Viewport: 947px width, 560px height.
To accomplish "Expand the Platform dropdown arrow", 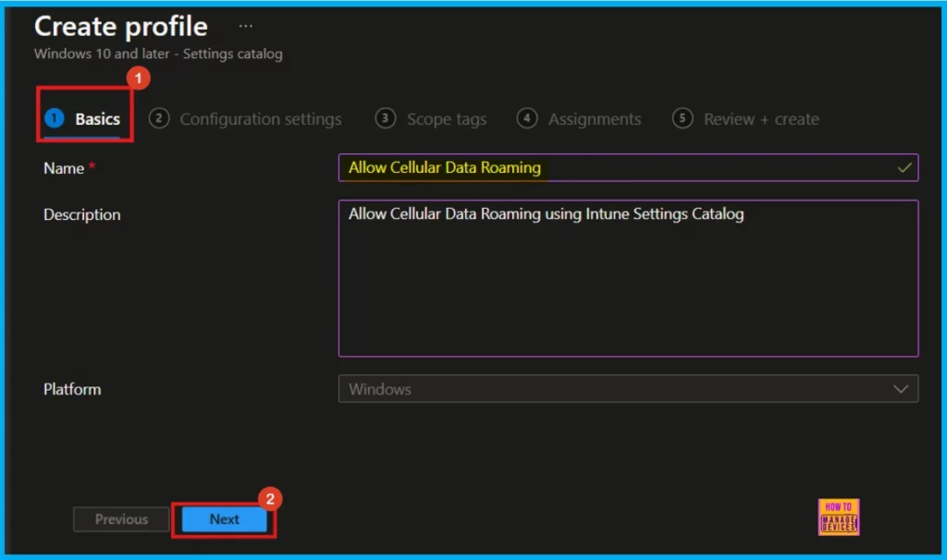I will [x=901, y=389].
